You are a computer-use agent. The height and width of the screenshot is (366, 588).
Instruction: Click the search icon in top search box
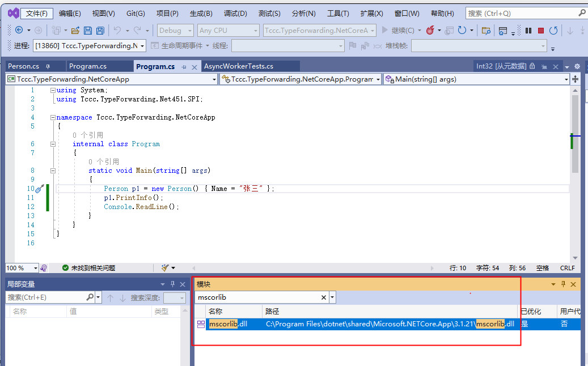point(582,13)
